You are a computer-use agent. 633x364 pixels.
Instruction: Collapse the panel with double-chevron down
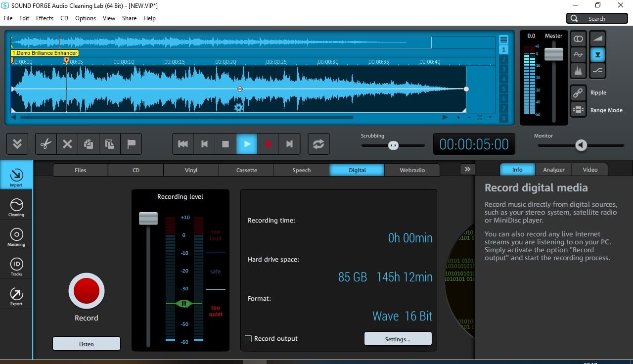17,144
